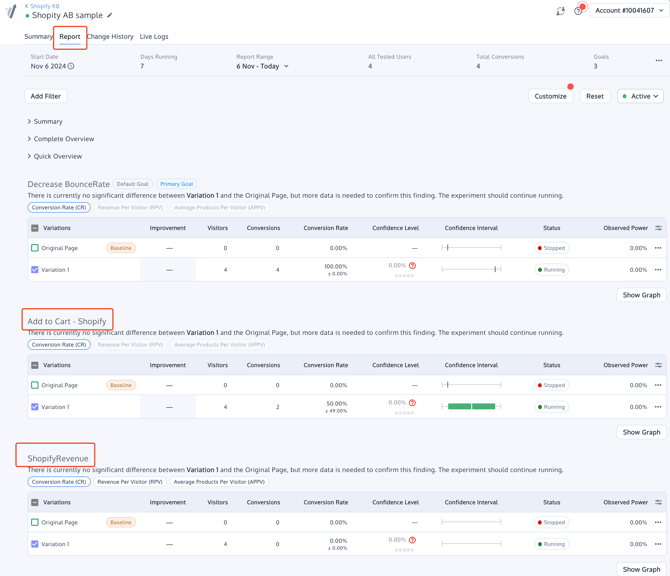670x576 pixels.
Task: Click confidence help icon in ShopifyRevenue
Action: click(412, 540)
